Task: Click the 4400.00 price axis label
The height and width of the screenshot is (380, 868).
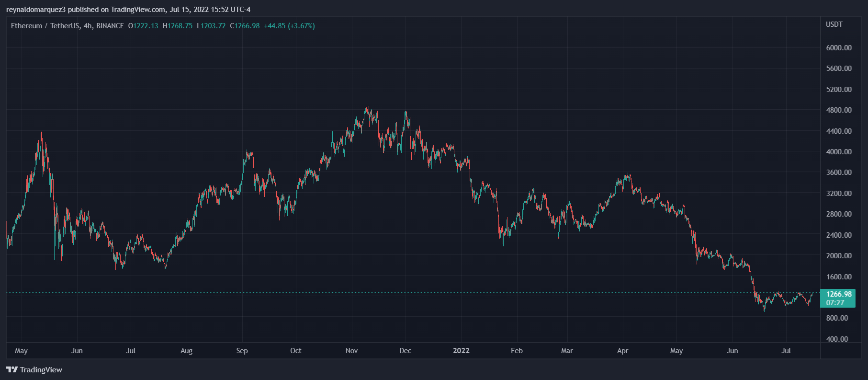Action: coord(839,131)
